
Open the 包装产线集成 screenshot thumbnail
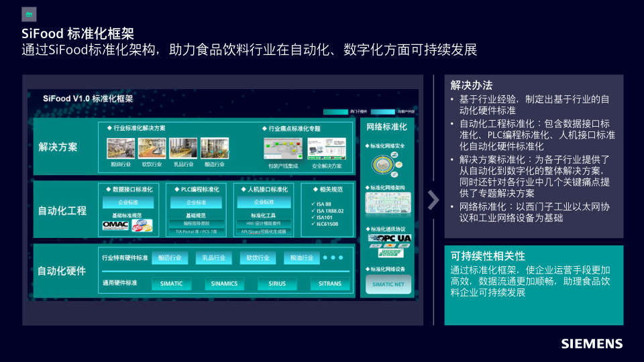coord(283,149)
